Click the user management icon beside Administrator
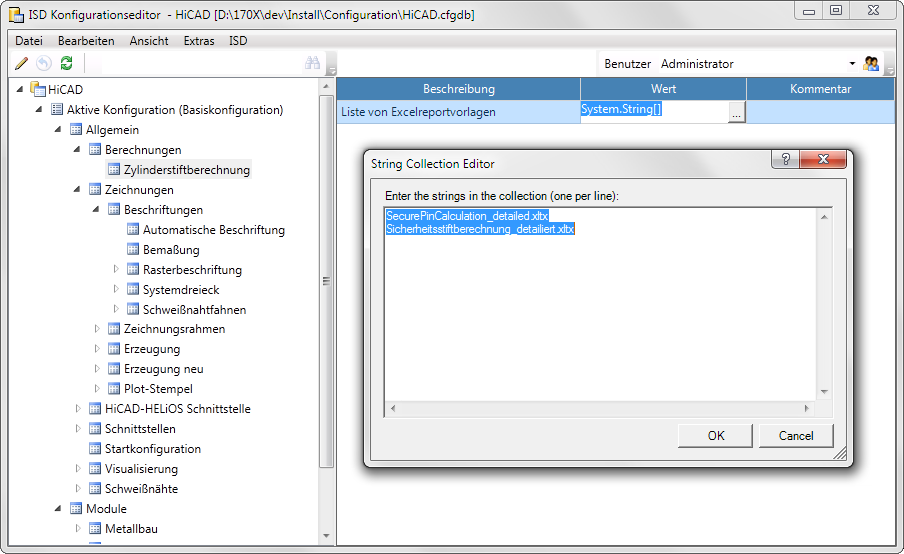904x554 pixels. (871, 63)
